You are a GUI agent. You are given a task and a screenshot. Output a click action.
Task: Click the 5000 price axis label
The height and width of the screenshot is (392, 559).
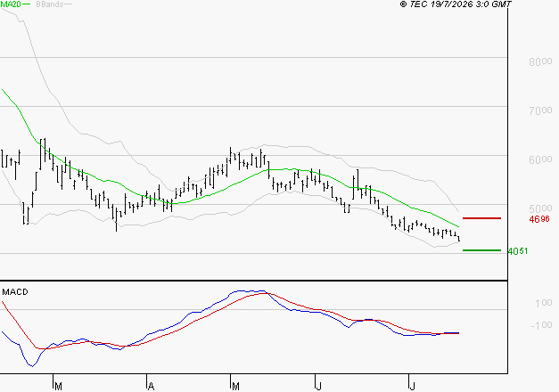point(540,208)
